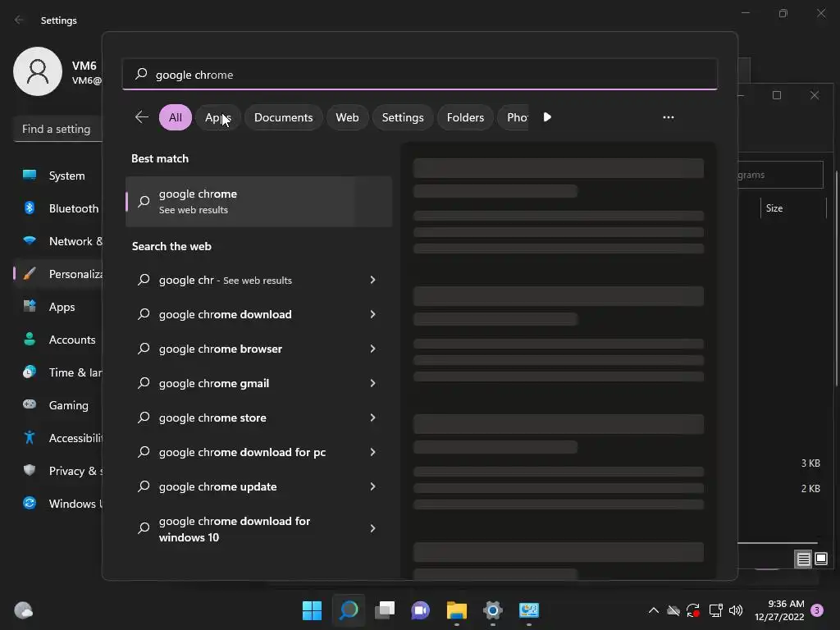
Task: Go back in the search panel
Action: point(141,116)
